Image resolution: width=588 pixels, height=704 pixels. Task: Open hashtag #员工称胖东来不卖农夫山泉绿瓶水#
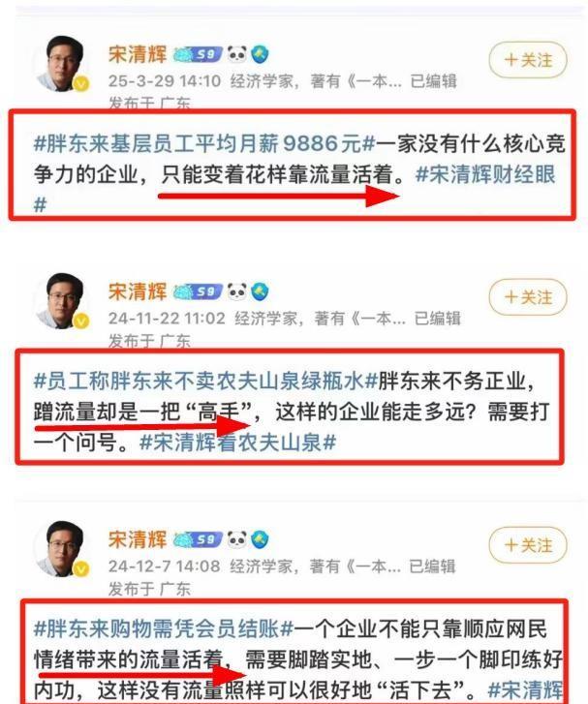205,382
